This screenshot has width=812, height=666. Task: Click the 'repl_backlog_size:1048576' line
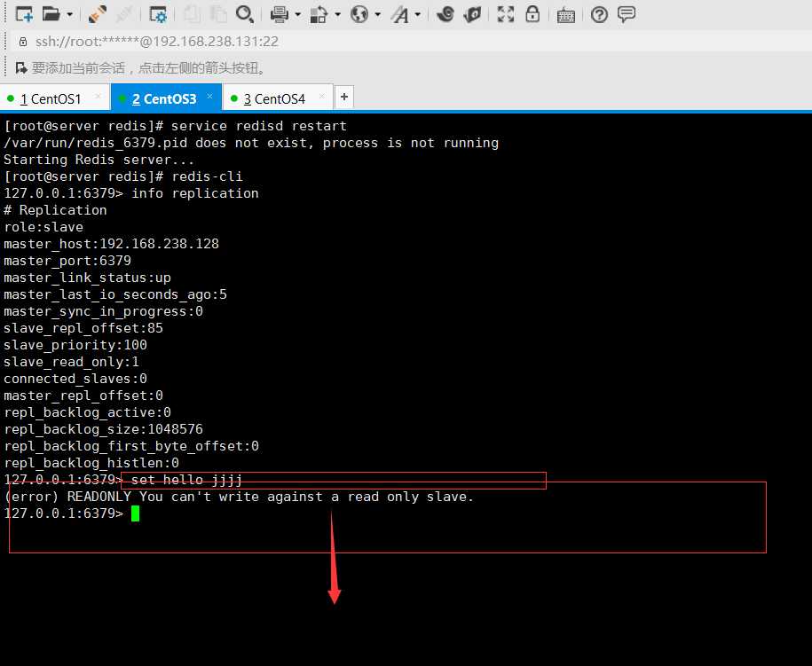pyautogui.click(x=104, y=429)
